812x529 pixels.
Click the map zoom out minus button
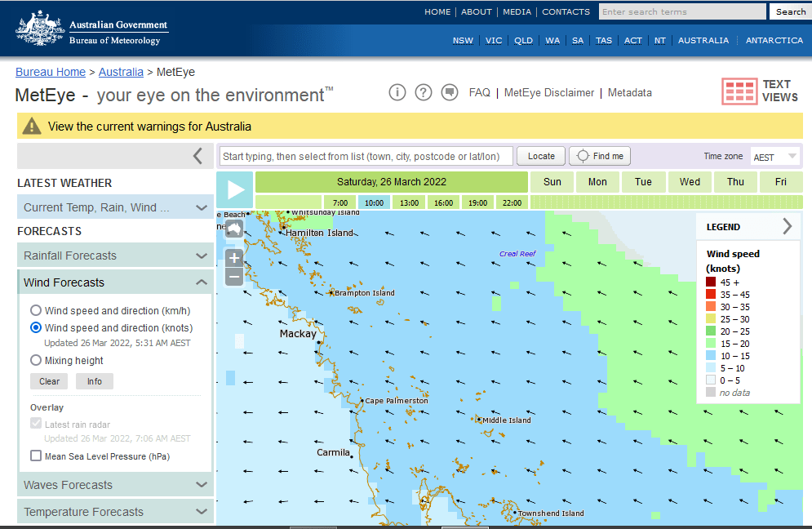pos(234,277)
